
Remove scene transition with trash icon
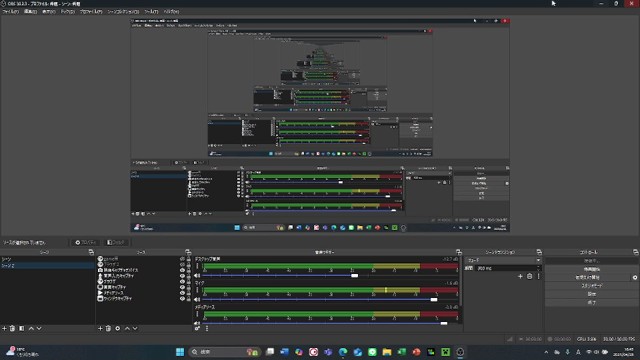(x=529, y=276)
